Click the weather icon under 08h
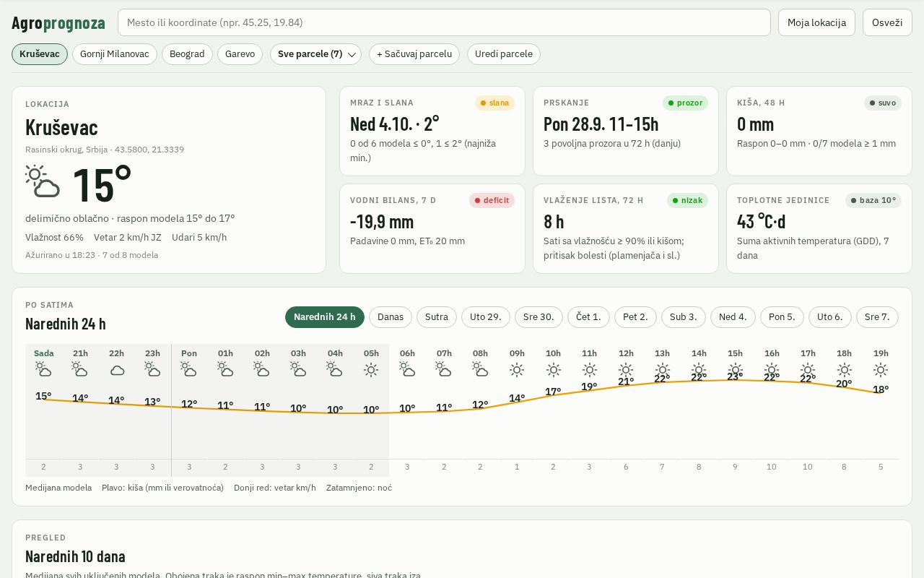The width and height of the screenshot is (924, 578). (480, 370)
